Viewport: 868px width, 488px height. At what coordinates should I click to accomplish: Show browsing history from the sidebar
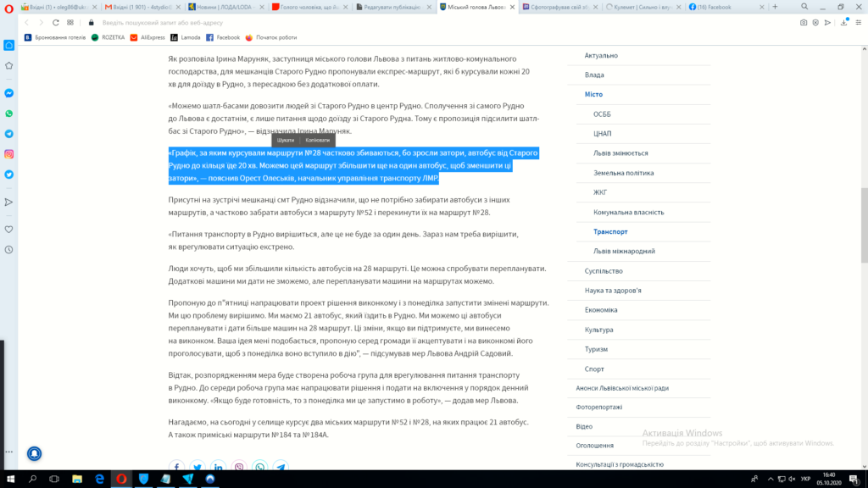pyautogui.click(x=8, y=250)
